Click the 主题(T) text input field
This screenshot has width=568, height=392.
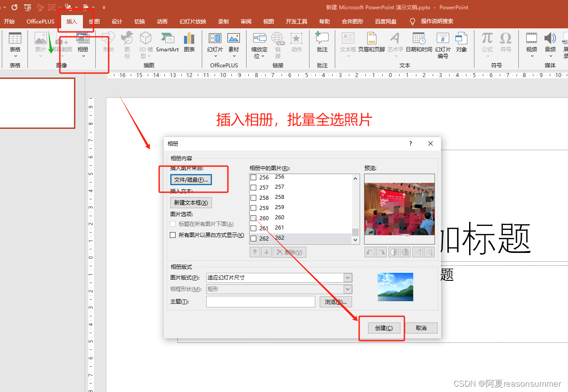[261, 302]
